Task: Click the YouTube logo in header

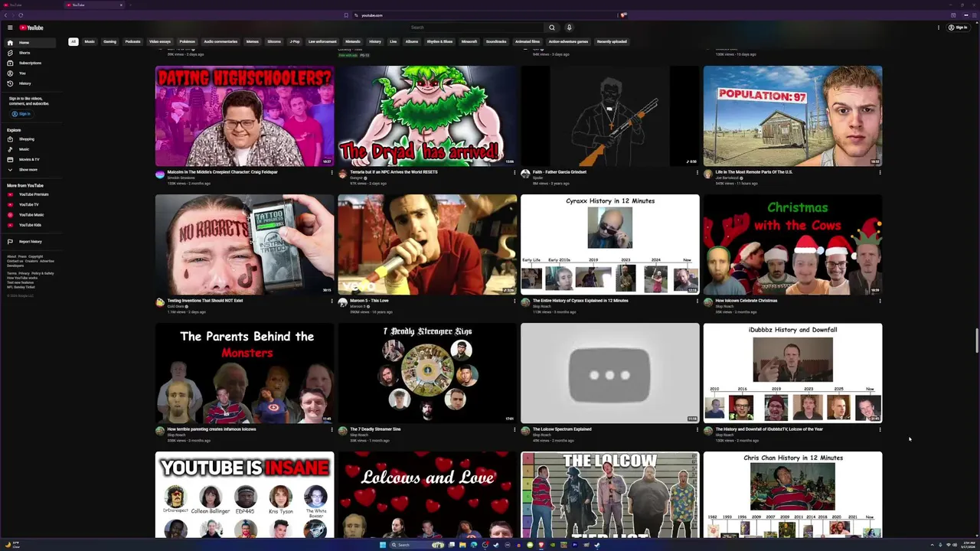Action: point(31,28)
